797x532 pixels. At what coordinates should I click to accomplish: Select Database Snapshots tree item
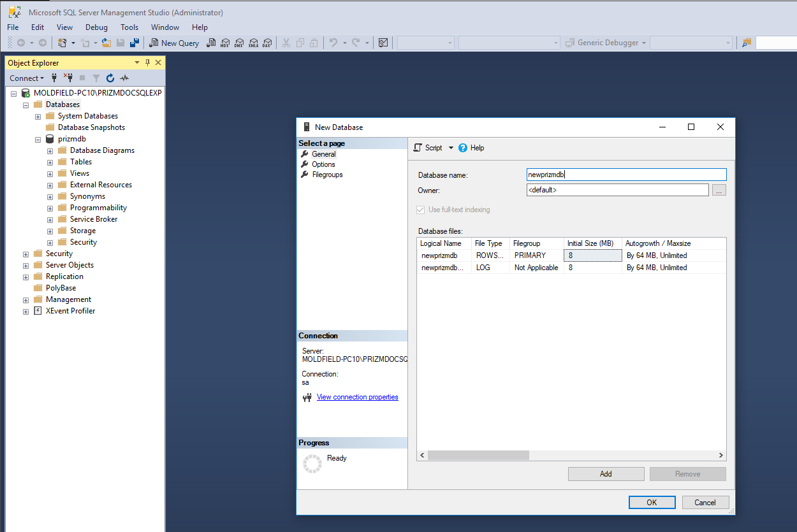(x=91, y=127)
